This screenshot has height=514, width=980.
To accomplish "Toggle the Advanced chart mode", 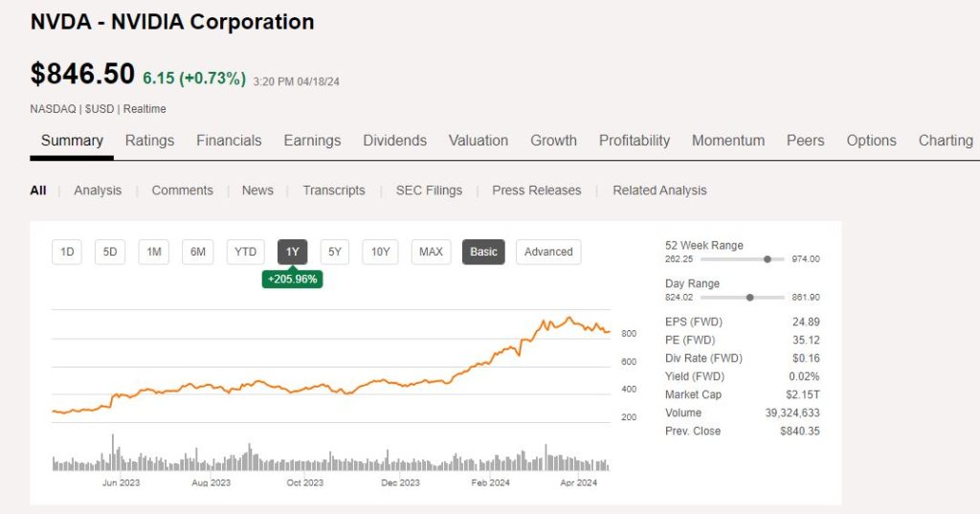I will pyautogui.click(x=548, y=252).
